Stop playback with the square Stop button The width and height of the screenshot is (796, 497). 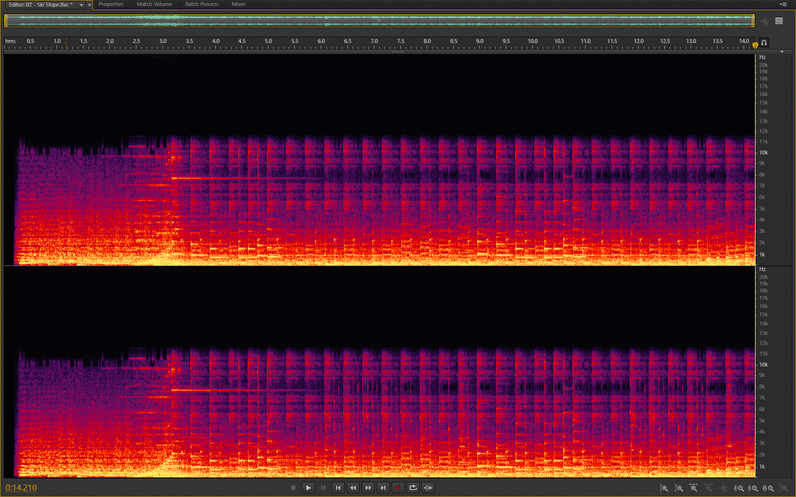click(293, 487)
